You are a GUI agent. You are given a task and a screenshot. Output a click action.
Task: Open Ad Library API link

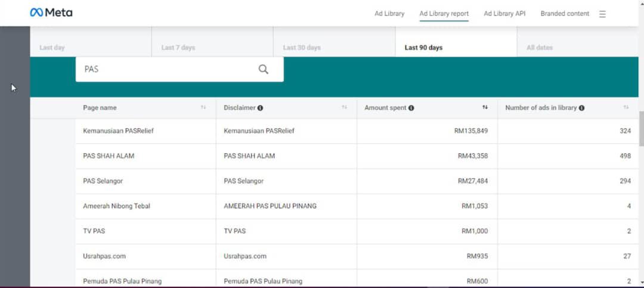[504, 14]
